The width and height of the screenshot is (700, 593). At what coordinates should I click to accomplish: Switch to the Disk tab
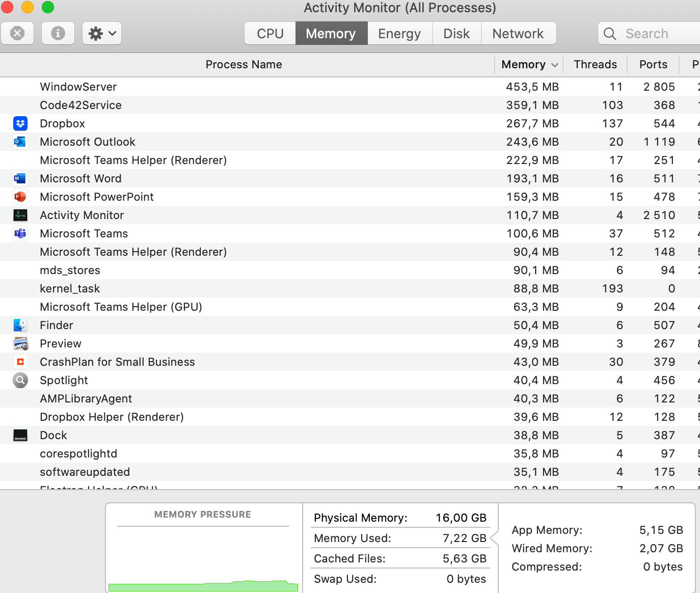tap(457, 34)
